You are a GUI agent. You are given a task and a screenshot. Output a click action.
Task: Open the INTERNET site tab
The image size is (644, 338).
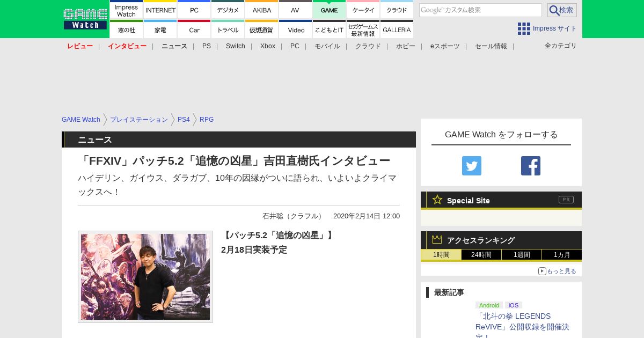click(x=160, y=10)
